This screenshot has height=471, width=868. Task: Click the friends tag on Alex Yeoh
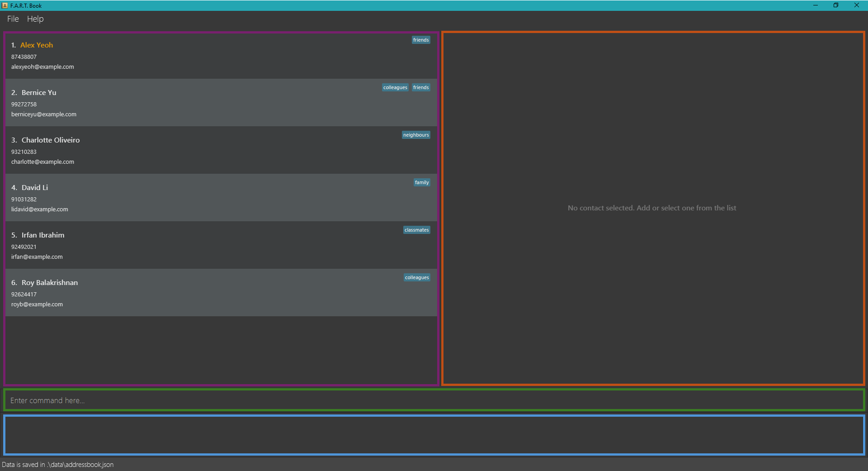(421, 40)
